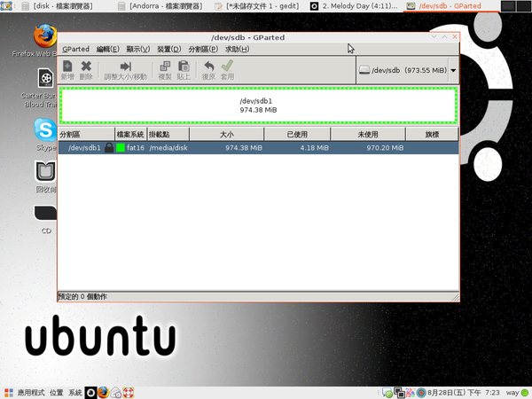Switch to the disk file browser taskbar button

58,6
